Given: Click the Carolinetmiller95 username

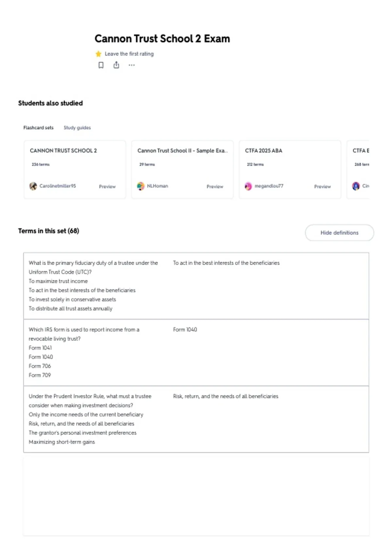Looking at the screenshot, I should [x=57, y=186].
